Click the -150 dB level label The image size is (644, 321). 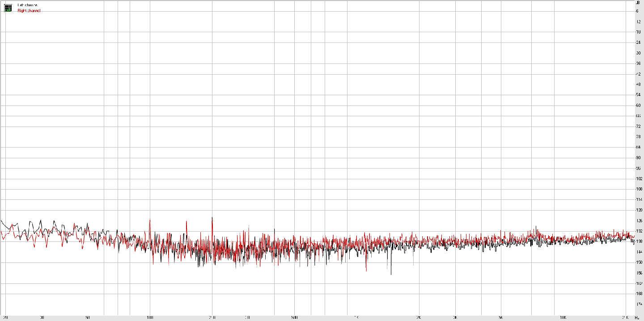638,262
